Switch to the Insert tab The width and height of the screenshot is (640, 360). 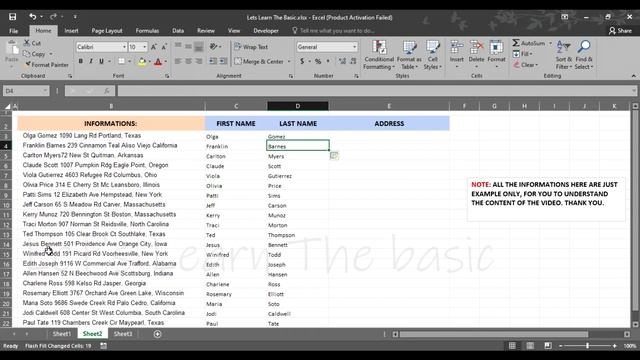[71, 31]
